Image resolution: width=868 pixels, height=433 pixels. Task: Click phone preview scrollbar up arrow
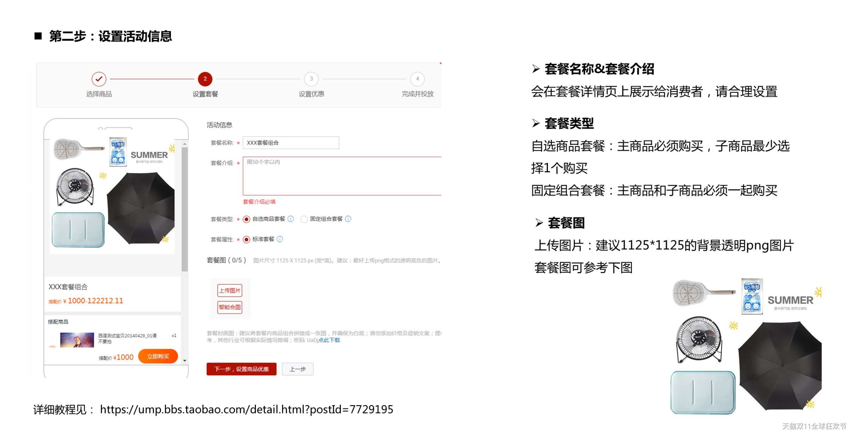click(x=185, y=144)
